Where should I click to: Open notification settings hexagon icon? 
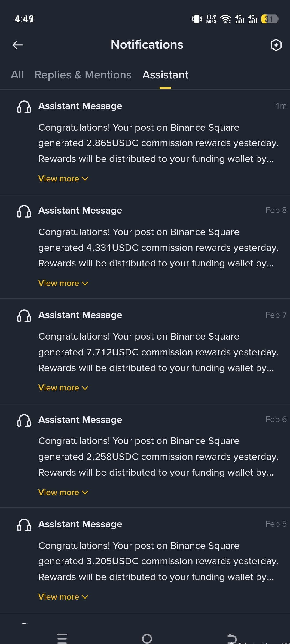coord(276,45)
